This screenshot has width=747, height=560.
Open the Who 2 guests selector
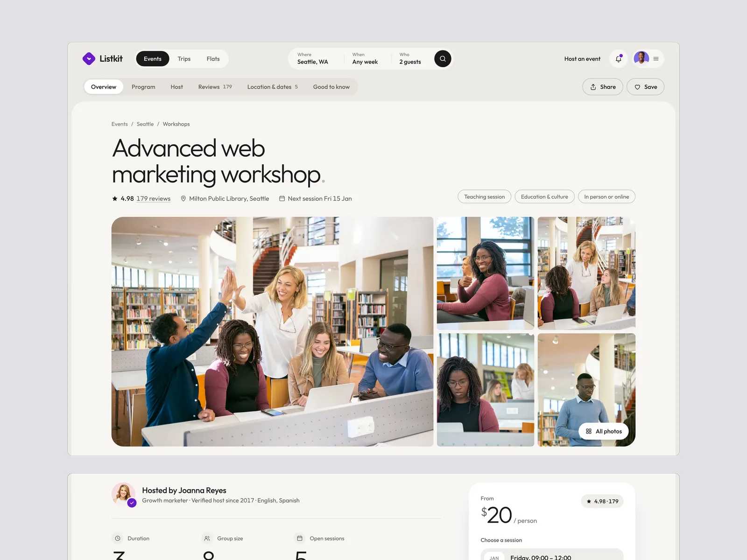[x=413, y=58]
